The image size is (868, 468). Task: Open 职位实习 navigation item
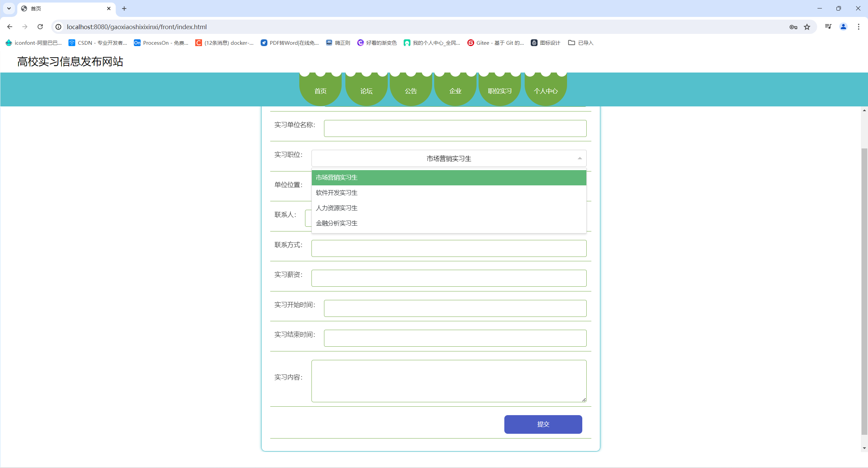[x=499, y=91]
